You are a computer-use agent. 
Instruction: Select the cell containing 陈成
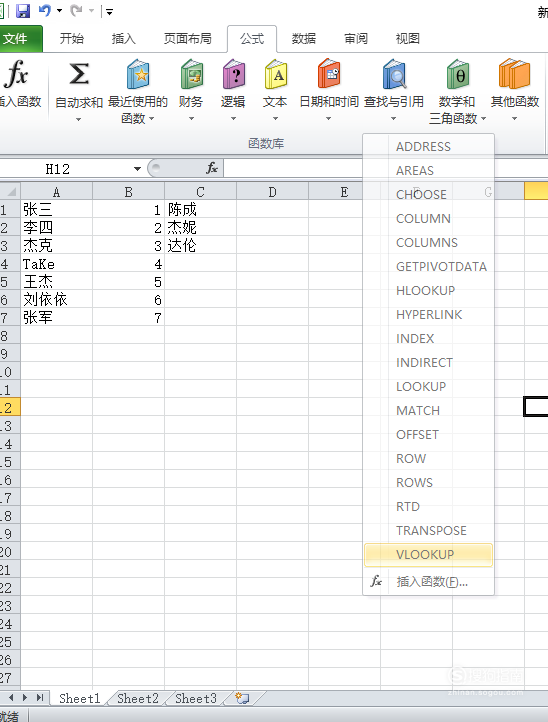(x=200, y=210)
